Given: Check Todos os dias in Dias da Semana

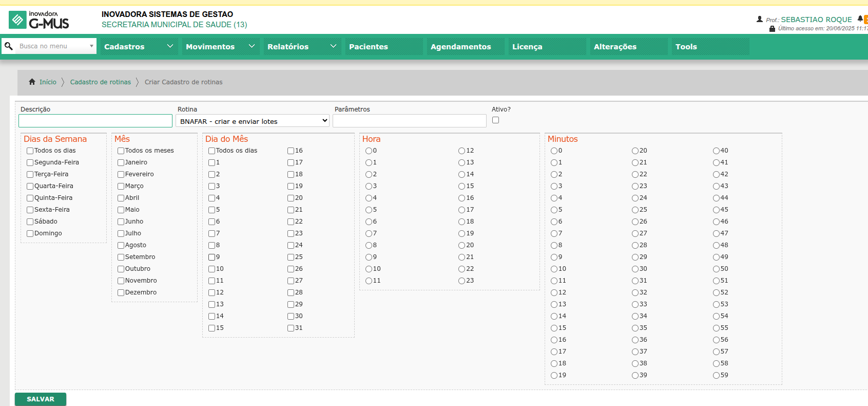Looking at the screenshot, I should (30, 151).
